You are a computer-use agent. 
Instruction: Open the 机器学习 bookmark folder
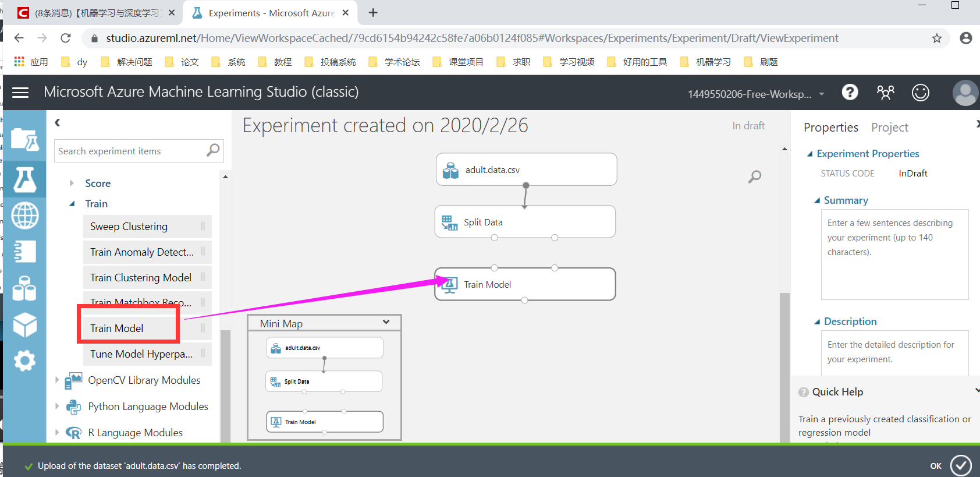tap(705, 62)
